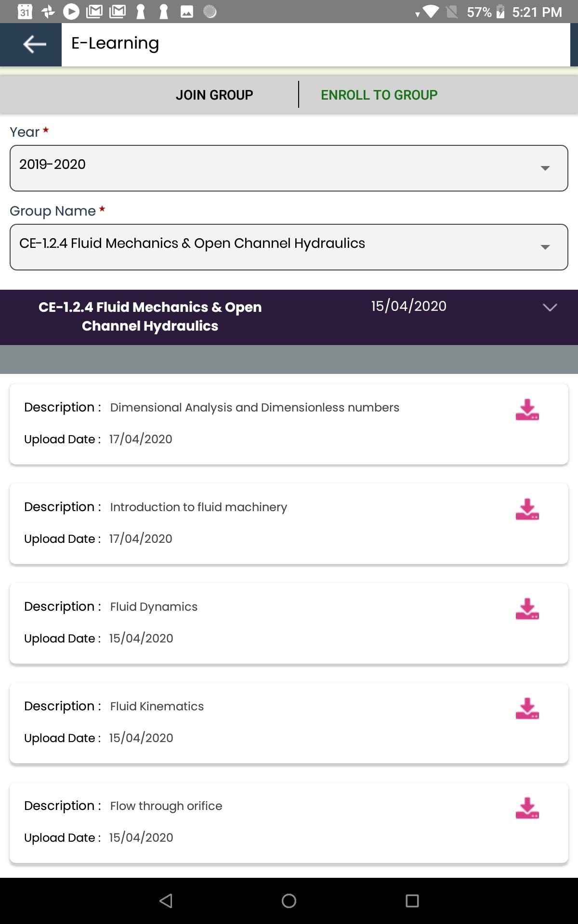578x924 pixels.
Task: Download Introduction to fluid machinery file
Action: click(x=527, y=510)
